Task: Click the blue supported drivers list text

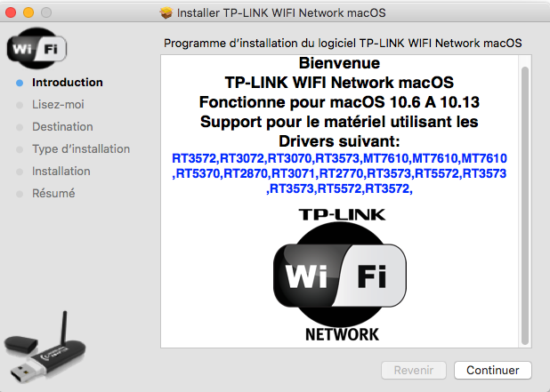Action: coord(339,173)
